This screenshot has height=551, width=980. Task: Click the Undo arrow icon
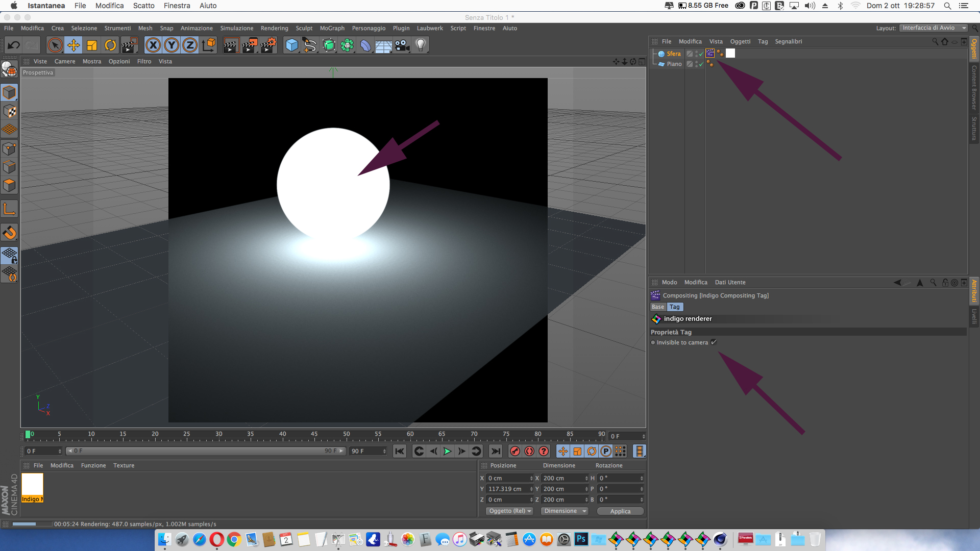pyautogui.click(x=14, y=45)
